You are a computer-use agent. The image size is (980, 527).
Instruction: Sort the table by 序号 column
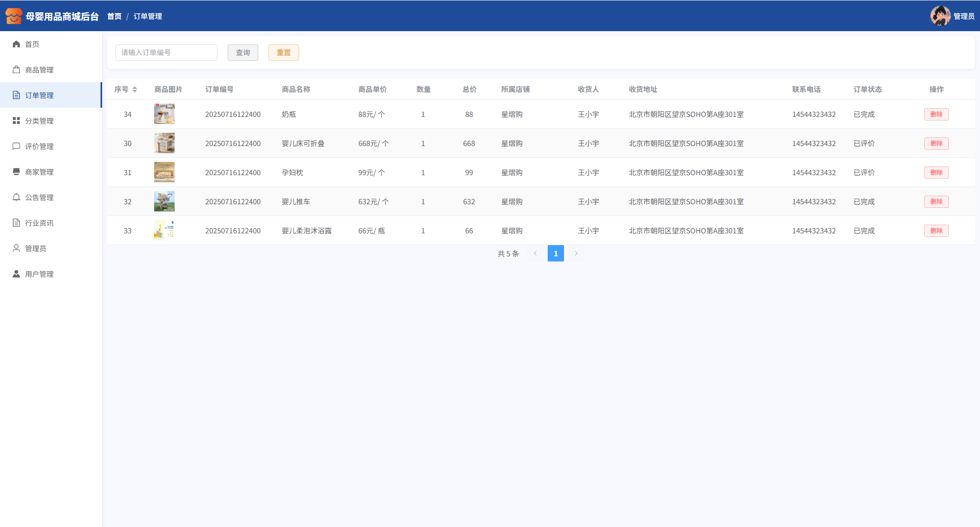134,89
